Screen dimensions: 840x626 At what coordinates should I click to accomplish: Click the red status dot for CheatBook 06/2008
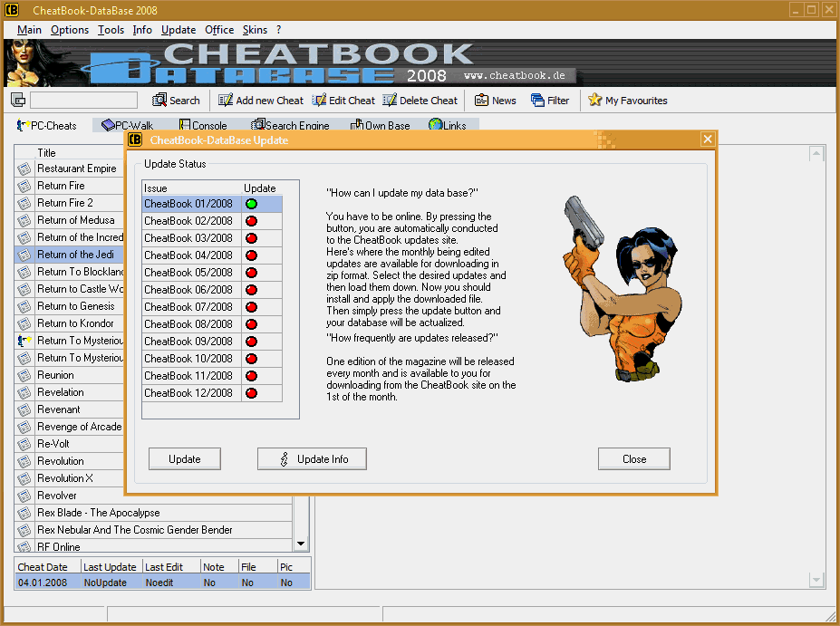(x=251, y=290)
